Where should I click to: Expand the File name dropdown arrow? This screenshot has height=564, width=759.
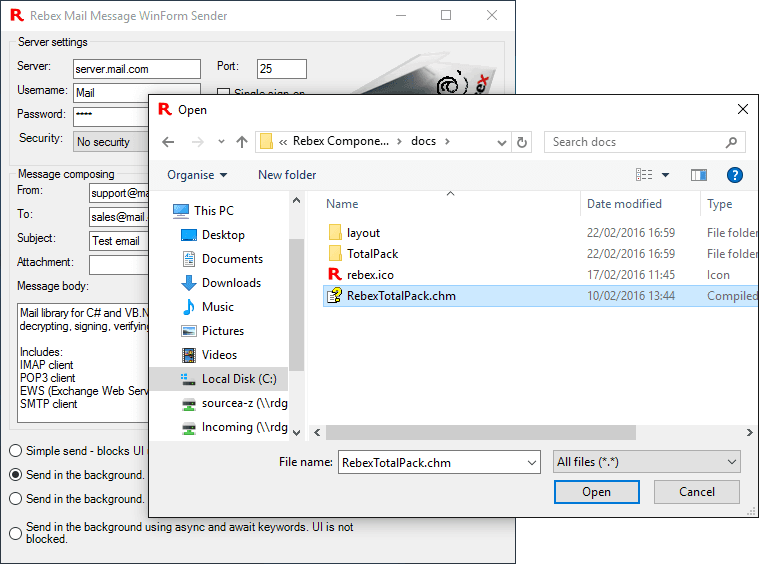pos(531,463)
